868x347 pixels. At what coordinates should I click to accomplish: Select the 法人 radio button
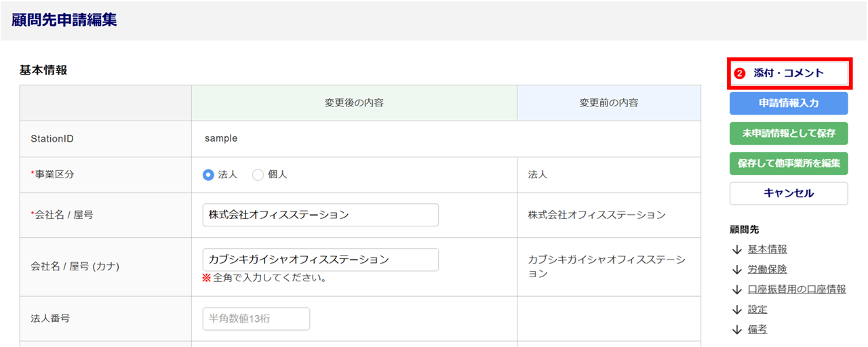[x=209, y=175]
